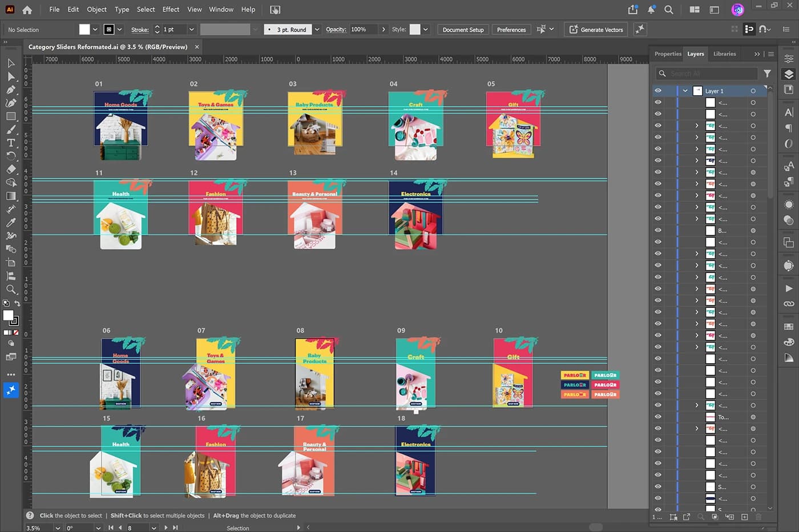Switch to the Properties tab

coord(668,54)
